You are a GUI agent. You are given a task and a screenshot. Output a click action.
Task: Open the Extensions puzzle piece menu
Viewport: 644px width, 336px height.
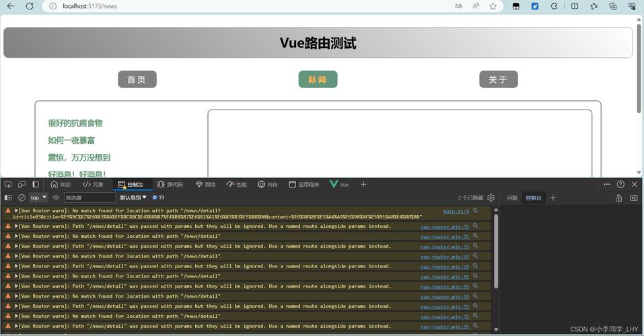(554, 6)
